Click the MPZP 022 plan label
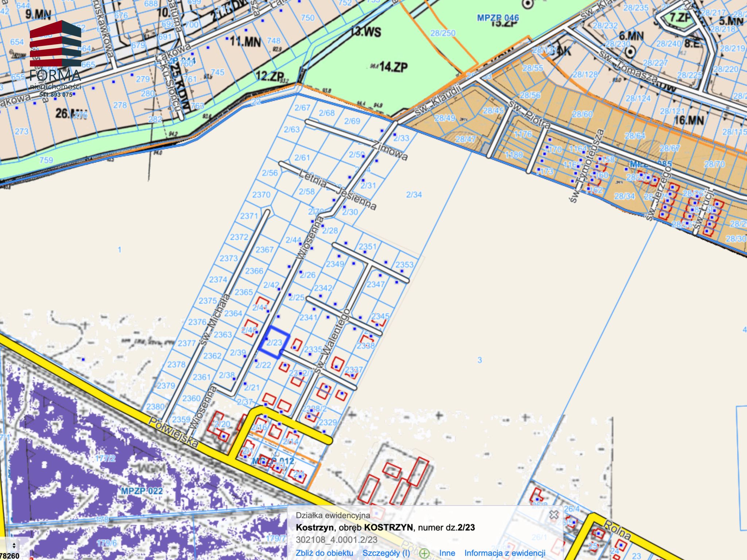747x560 pixels. tap(142, 491)
